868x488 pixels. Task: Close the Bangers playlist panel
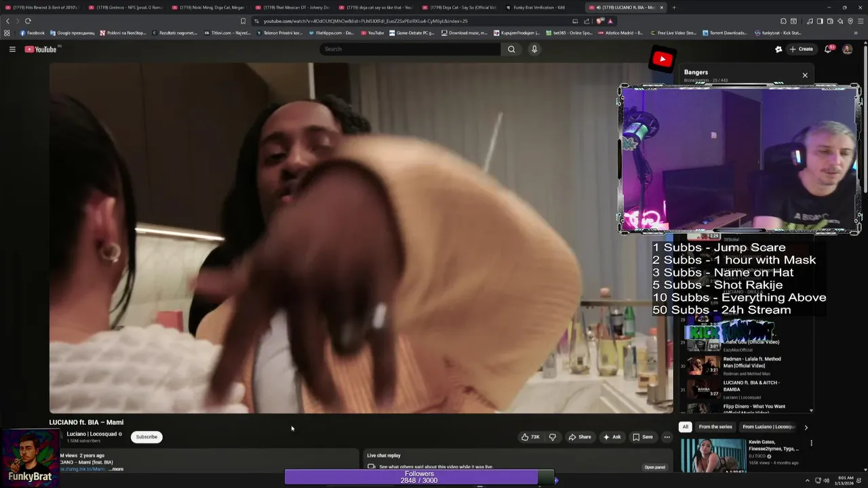(805, 75)
